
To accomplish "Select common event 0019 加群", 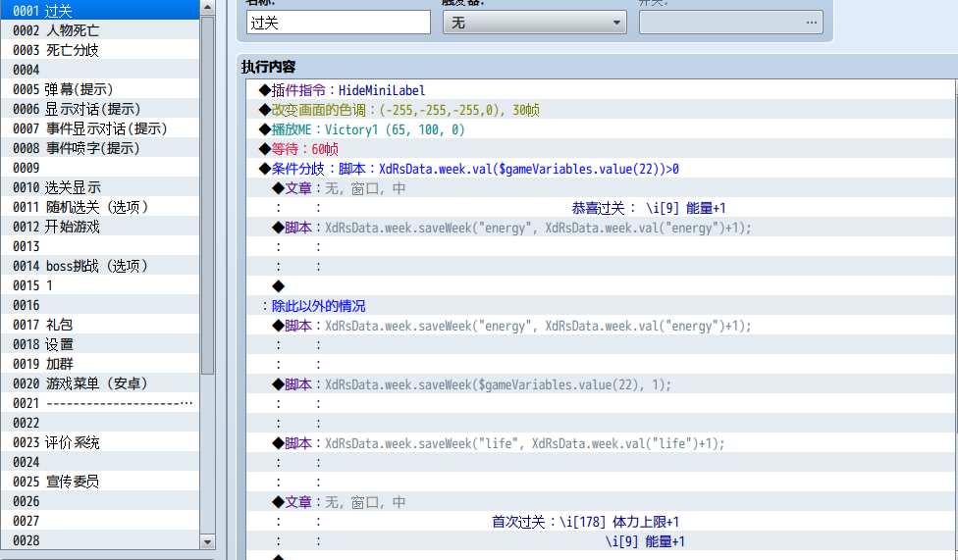I will [x=100, y=363].
